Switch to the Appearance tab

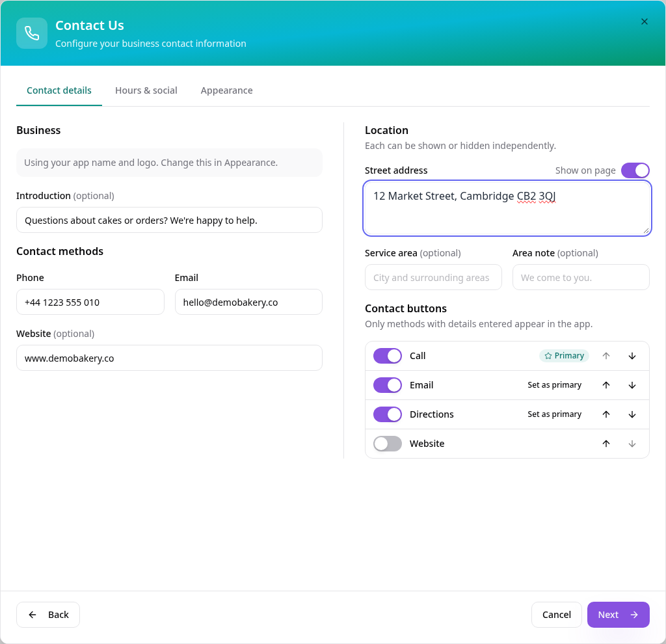click(227, 90)
